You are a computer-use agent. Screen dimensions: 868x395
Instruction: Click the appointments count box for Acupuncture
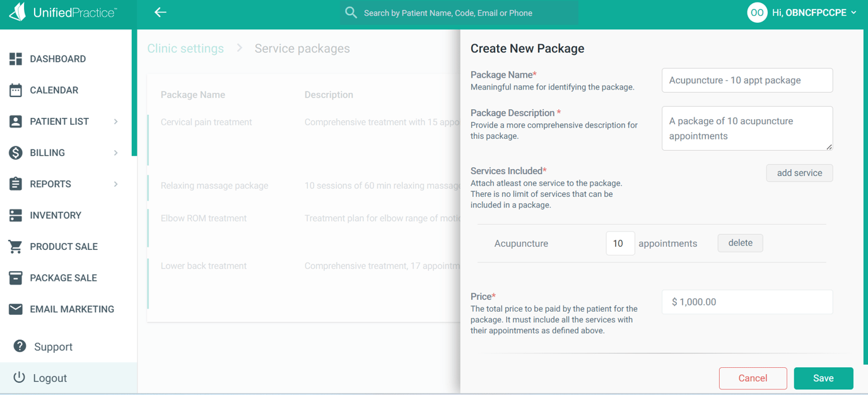(620, 243)
